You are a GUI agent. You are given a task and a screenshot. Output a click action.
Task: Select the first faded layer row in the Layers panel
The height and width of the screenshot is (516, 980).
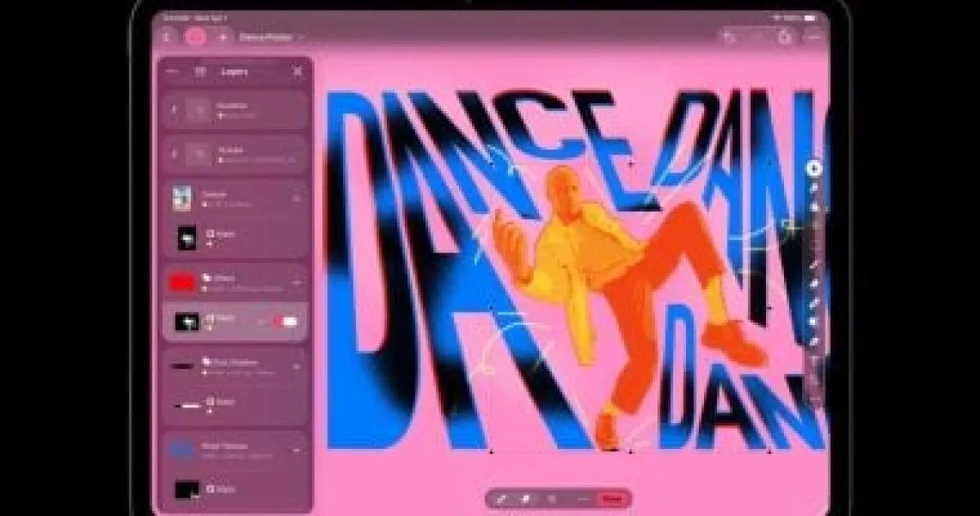coord(235,110)
